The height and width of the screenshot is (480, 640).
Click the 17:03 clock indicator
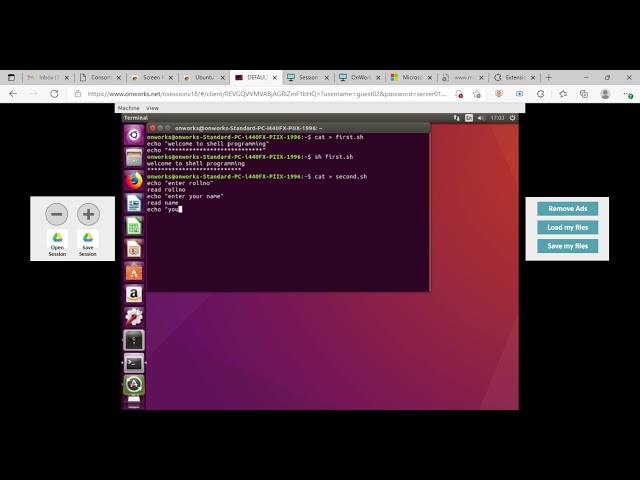(497, 118)
